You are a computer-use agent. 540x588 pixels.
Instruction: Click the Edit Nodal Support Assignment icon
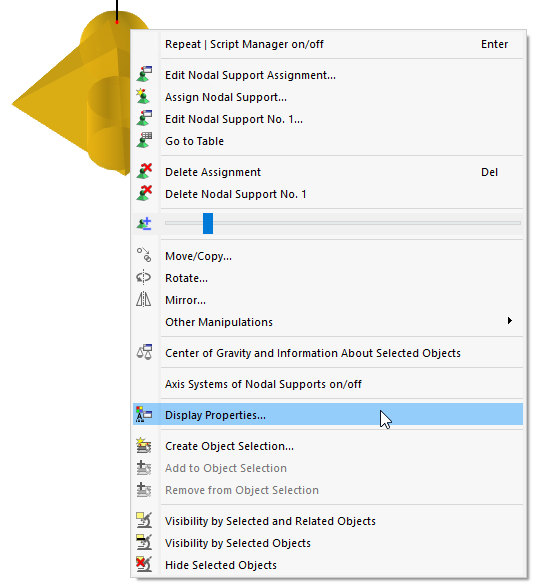point(144,74)
